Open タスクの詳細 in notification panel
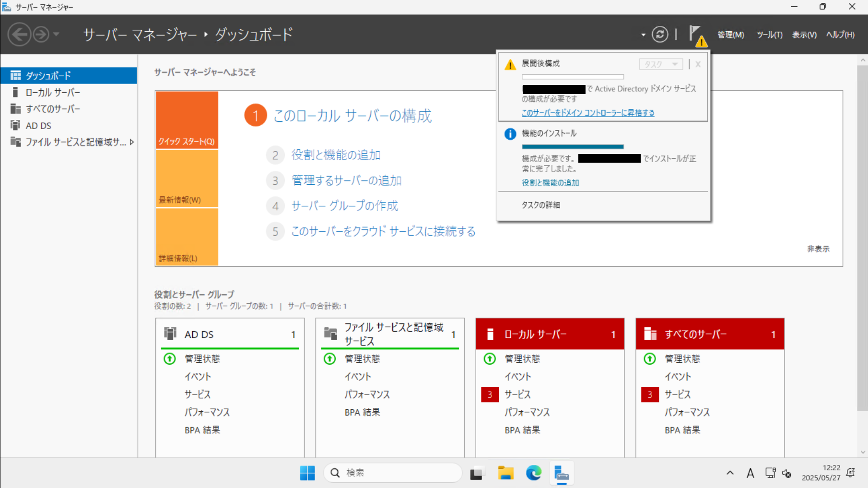Viewport: 868px width, 488px height. tap(540, 205)
